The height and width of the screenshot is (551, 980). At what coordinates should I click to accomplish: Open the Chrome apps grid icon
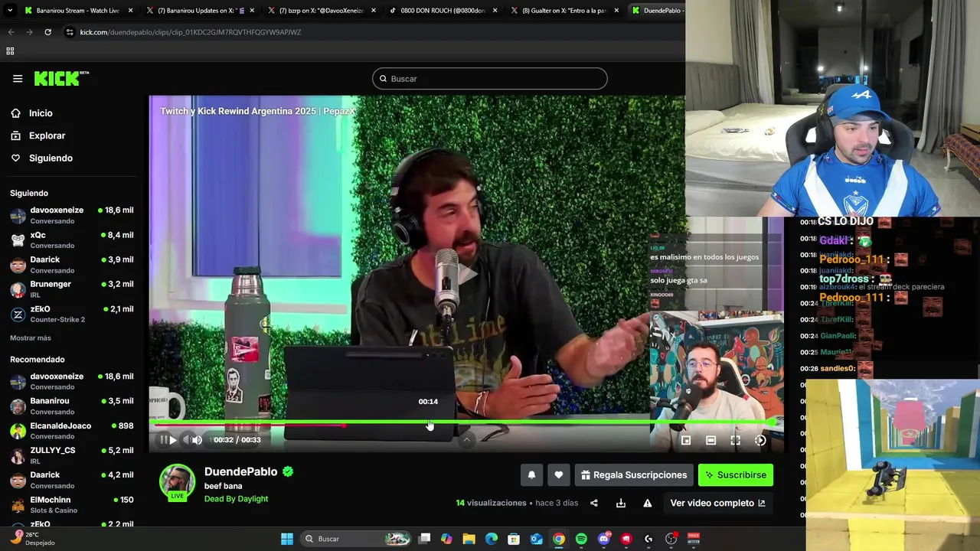tap(10, 51)
